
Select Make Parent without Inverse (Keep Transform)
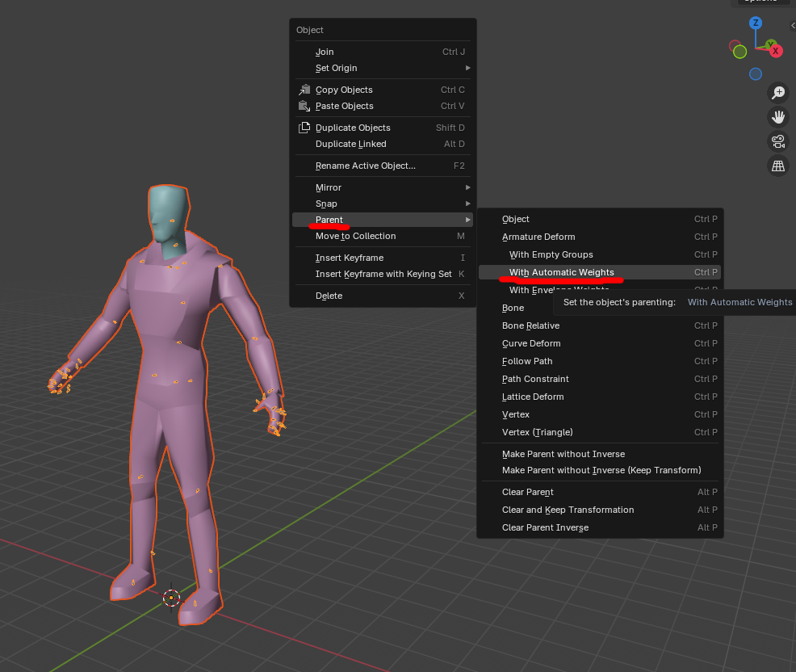click(x=600, y=470)
